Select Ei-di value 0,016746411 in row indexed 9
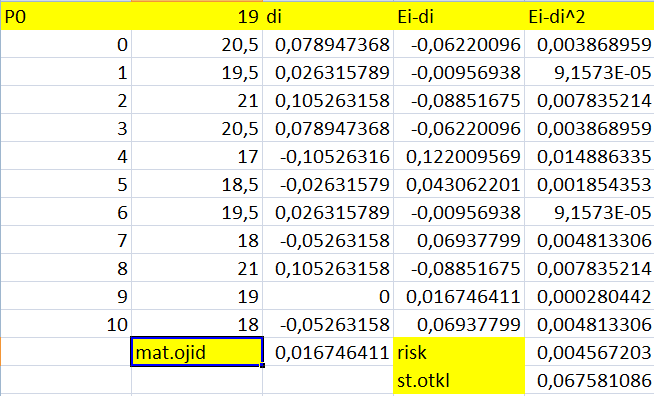Image resolution: width=654 pixels, height=396 pixels. (459, 296)
